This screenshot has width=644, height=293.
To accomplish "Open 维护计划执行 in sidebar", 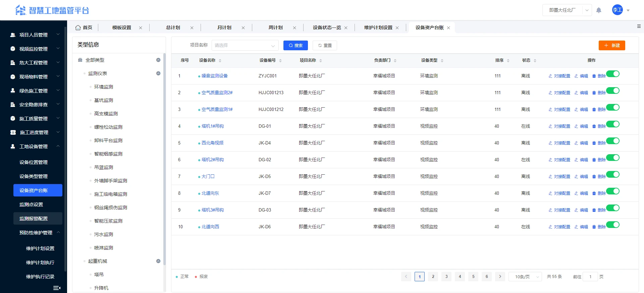I will [x=40, y=262].
